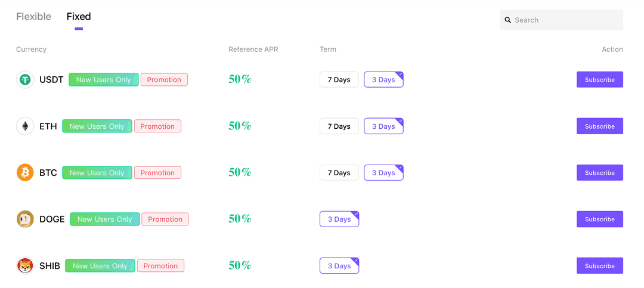Subscribe to the USDT fixed product
This screenshot has height=288, width=644.
pyautogui.click(x=599, y=80)
